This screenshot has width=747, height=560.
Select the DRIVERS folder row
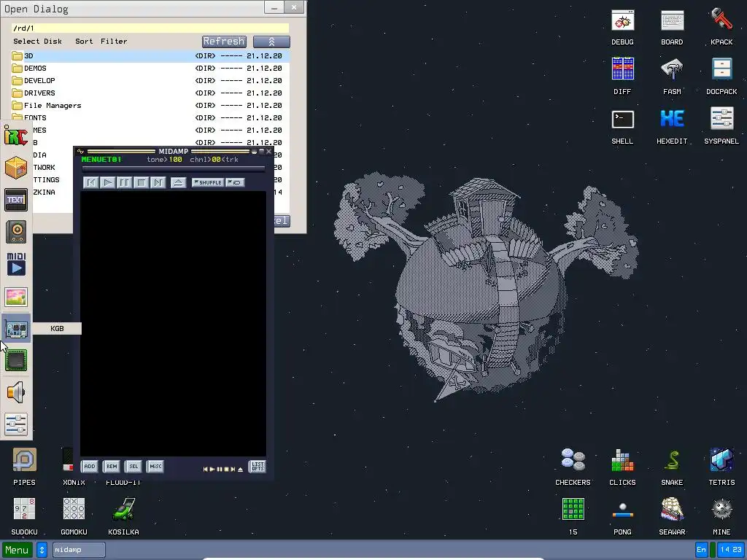coord(150,93)
